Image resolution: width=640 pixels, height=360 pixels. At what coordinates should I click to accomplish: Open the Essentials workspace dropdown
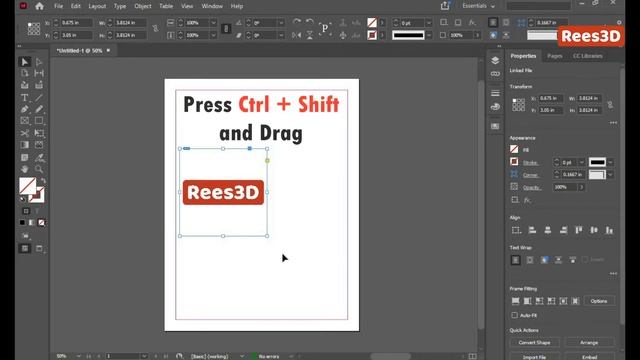coord(478,6)
